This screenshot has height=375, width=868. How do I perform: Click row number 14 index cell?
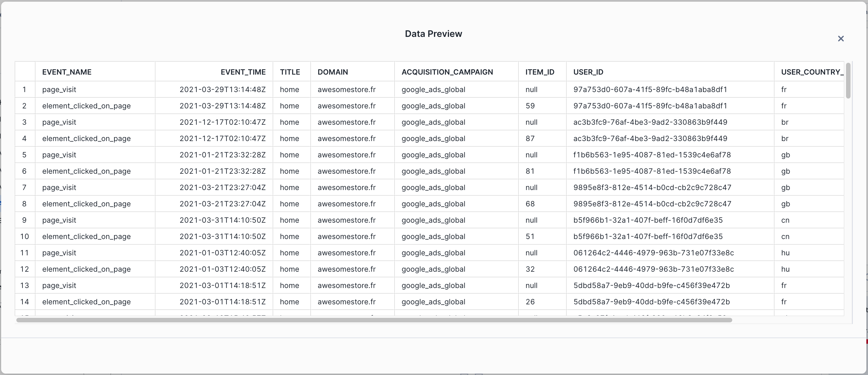coord(24,302)
